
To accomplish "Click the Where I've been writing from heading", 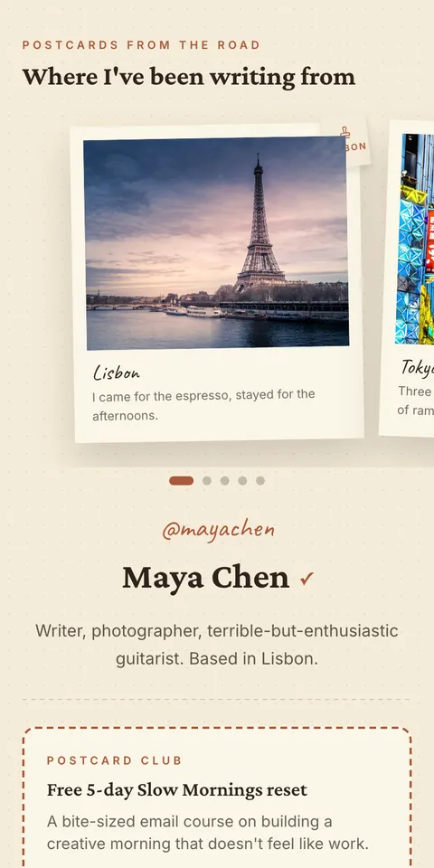I will (x=189, y=77).
